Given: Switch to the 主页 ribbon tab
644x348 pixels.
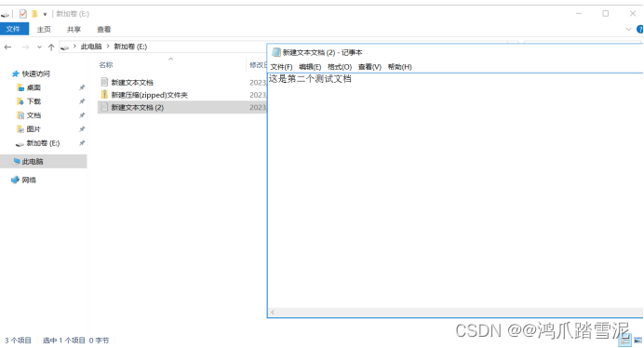Looking at the screenshot, I should tap(44, 30).
